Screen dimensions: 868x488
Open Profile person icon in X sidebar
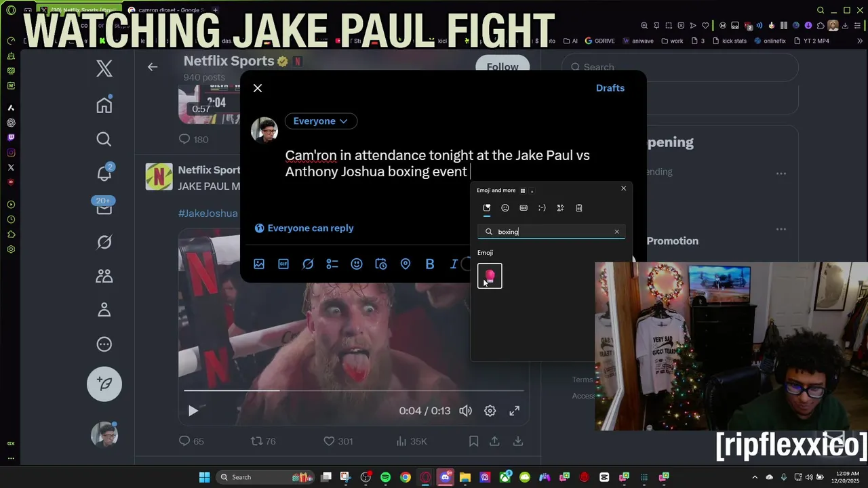click(x=104, y=310)
